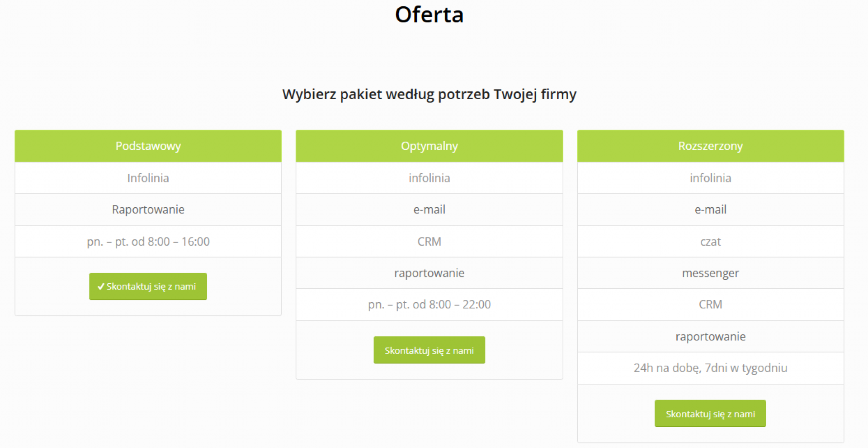868x448 pixels.
Task: Click the checkmark icon in Podstawowy button
Action: point(101,286)
